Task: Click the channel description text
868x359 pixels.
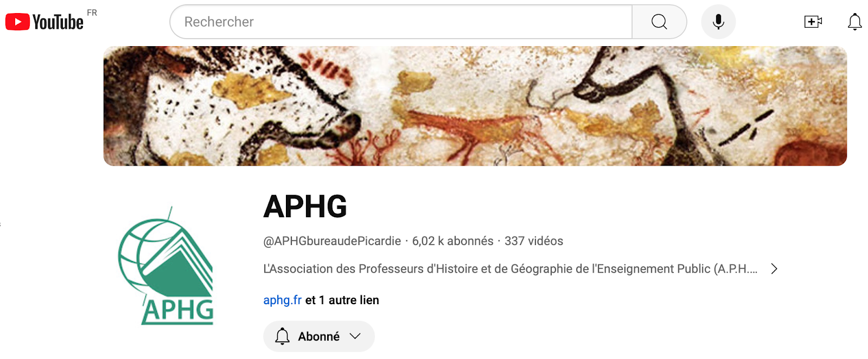Action: coord(510,269)
